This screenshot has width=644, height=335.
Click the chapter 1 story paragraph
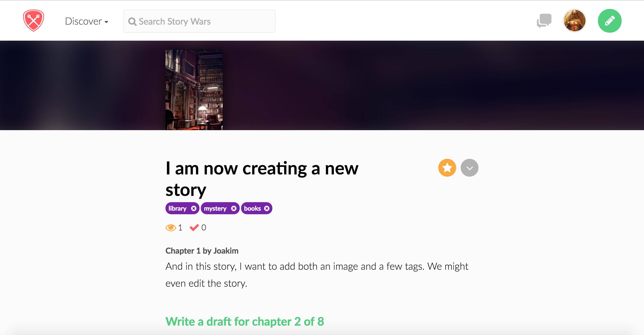pyautogui.click(x=317, y=275)
